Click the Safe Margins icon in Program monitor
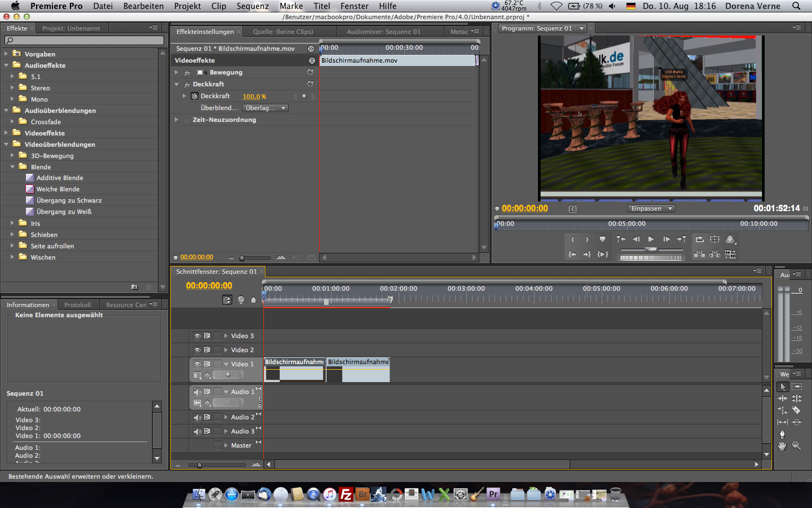 (714, 239)
